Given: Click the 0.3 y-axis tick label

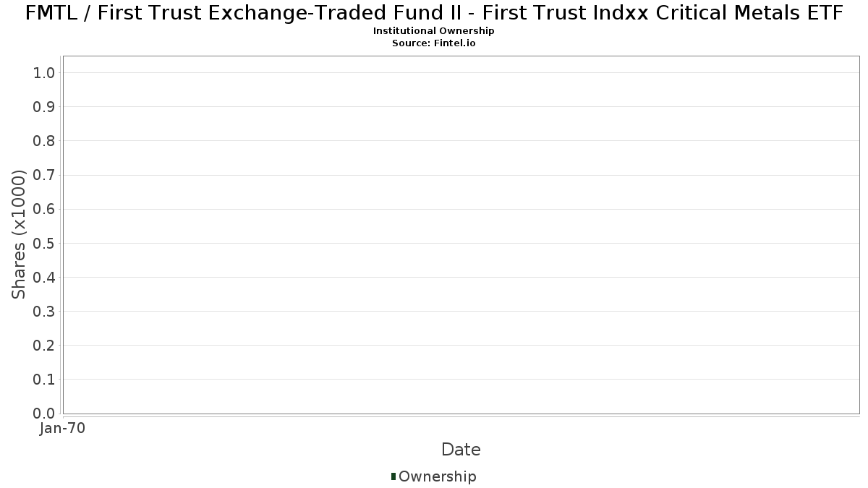Looking at the screenshot, I should (44, 311).
